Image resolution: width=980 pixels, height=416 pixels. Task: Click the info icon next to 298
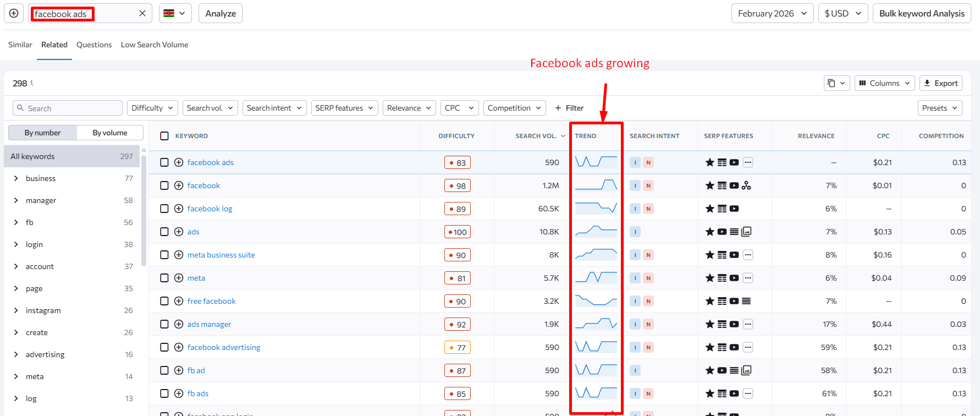pos(32,83)
